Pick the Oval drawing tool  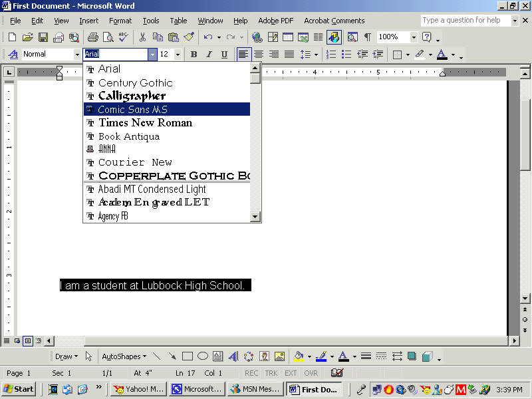tap(203, 356)
